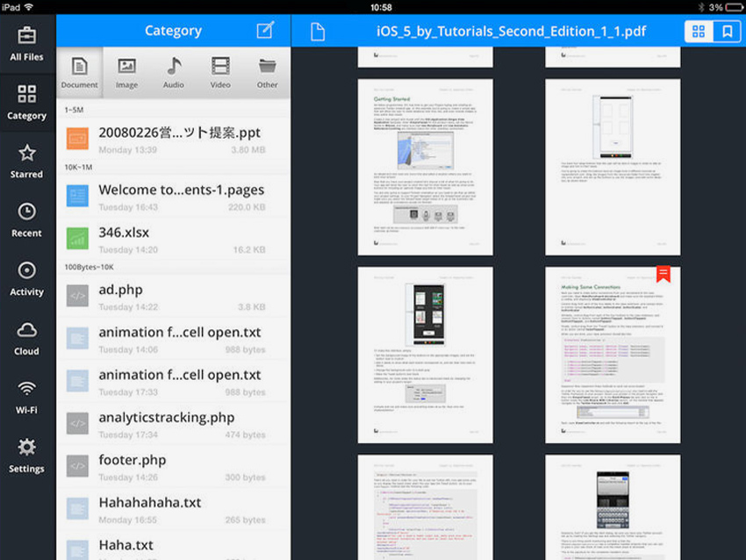This screenshot has width=746, height=560.
Task: Open the Starred files section
Action: [26, 162]
